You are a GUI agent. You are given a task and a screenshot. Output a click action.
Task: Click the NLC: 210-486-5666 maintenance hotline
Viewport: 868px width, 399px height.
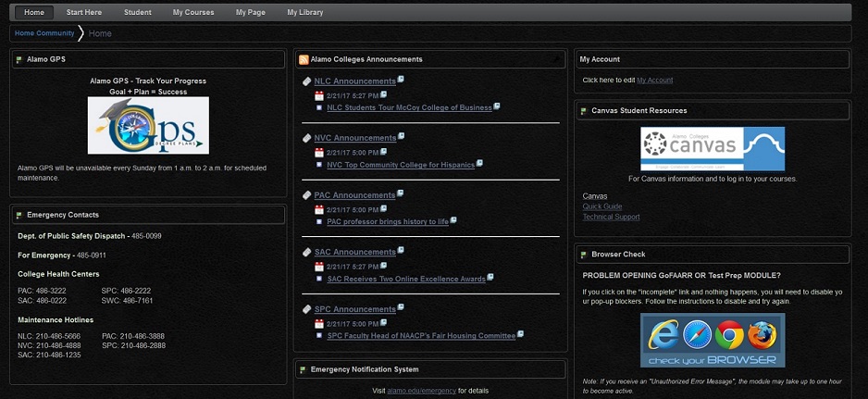click(49, 336)
